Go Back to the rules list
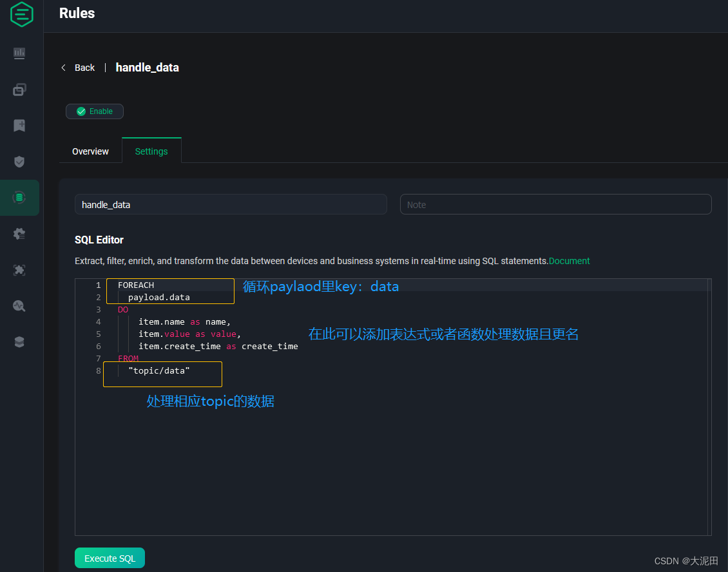Screen dimensions: 728x572 tap(84, 68)
